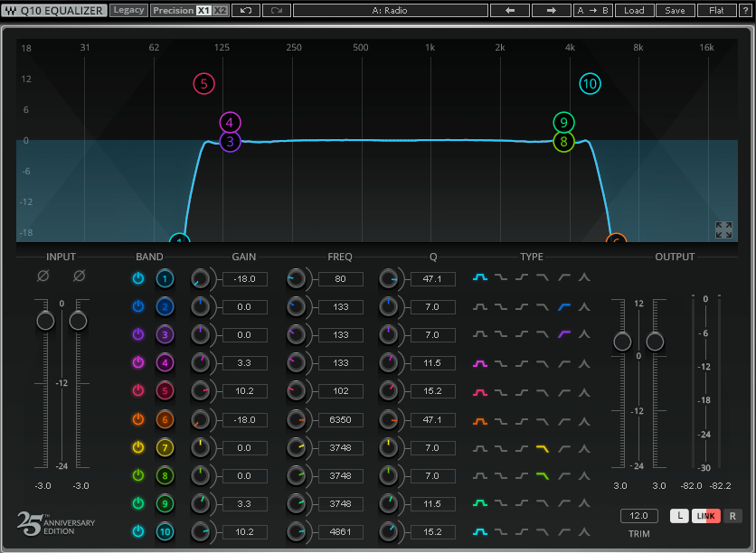Select bell filter type for band 1
This screenshot has height=553, width=756.
coord(479,277)
